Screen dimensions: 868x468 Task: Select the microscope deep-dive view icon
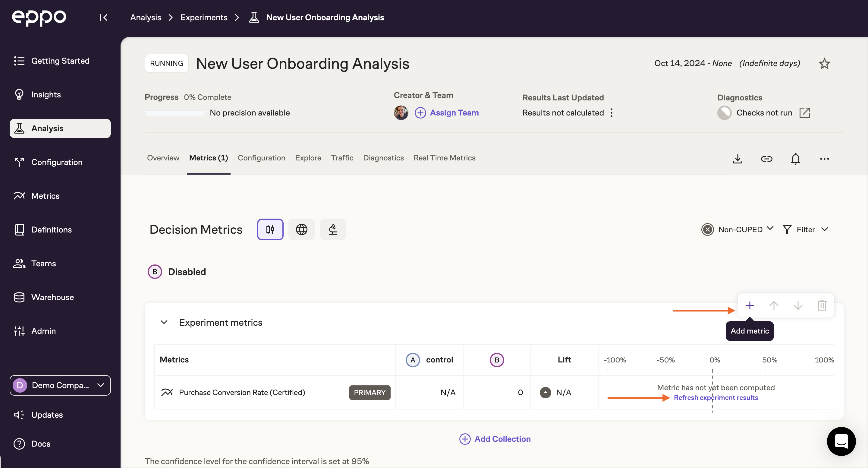[x=333, y=229]
